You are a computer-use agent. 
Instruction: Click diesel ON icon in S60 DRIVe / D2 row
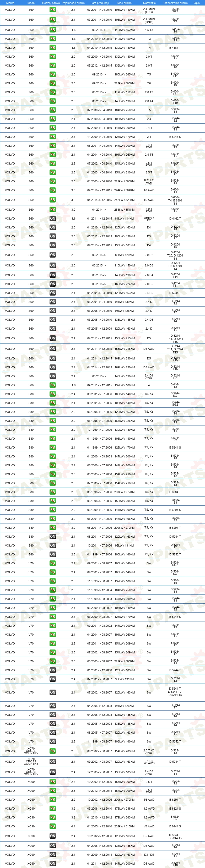coord(53,218)
